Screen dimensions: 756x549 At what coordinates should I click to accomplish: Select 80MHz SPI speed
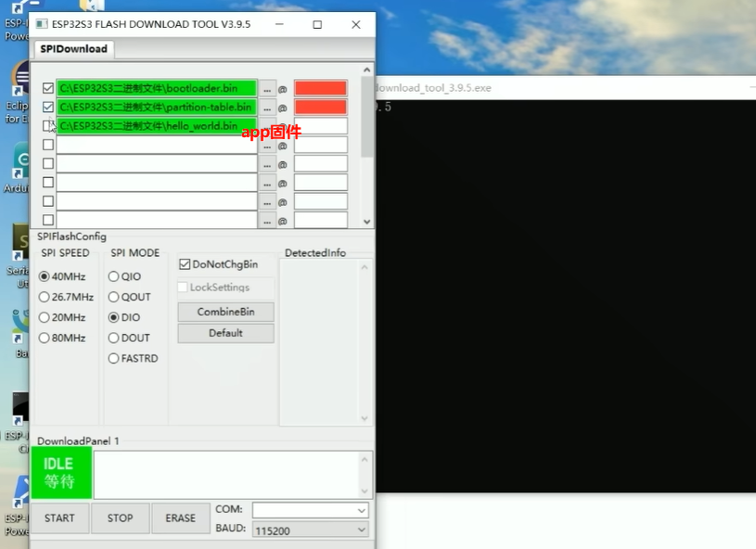[44, 338]
